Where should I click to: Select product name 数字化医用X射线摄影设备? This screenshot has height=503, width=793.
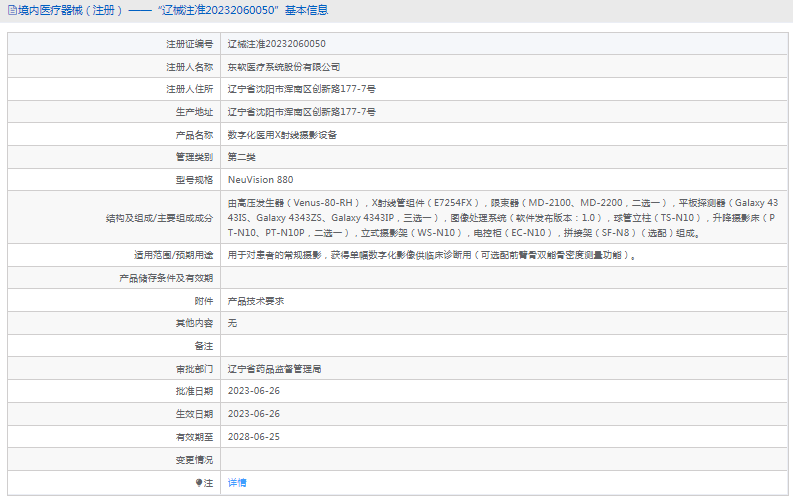[282, 135]
